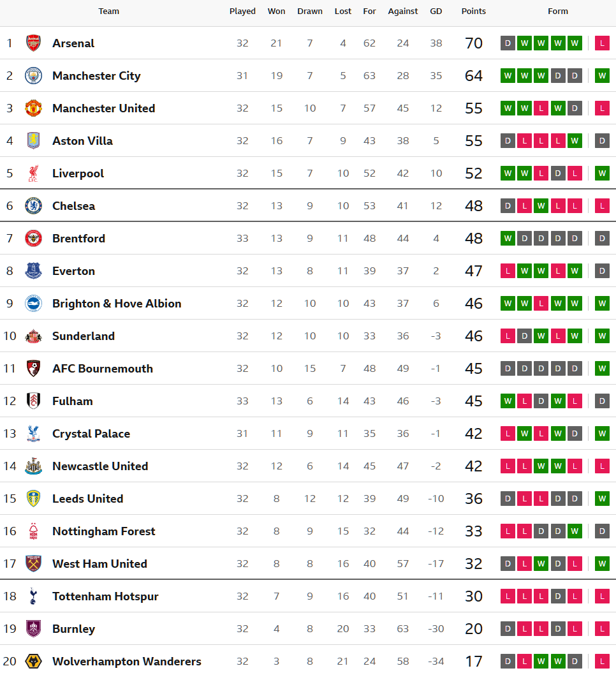Image resolution: width=616 pixels, height=673 pixels.
Task: Click the Tottenham Hotspur cockerel icon
Action: pyautogui.click(x=33, y=596)
